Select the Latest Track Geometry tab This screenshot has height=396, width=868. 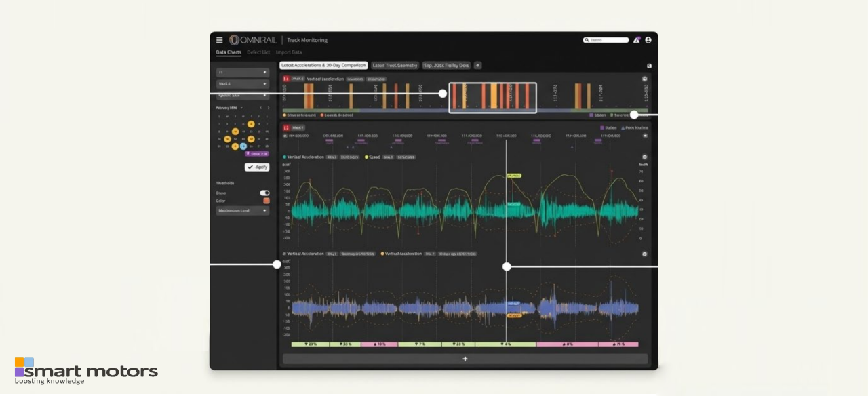click(x=395, y=66)
